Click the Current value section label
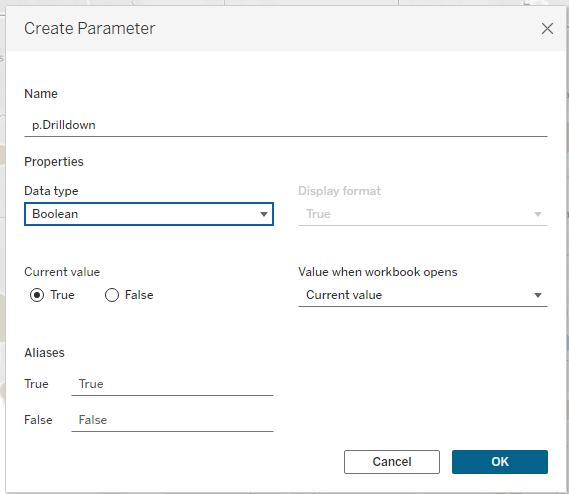 click(62, 272)
